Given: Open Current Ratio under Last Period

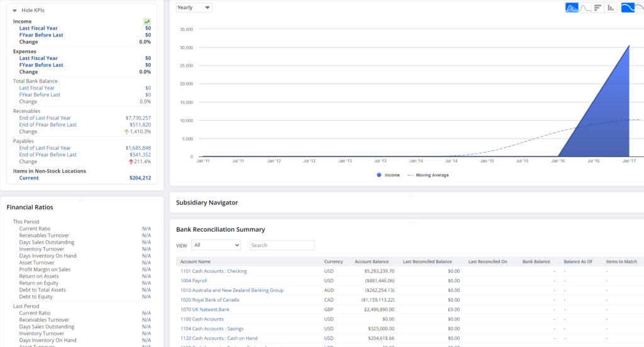Looking at the screenshot, I should tap(35, 313).
